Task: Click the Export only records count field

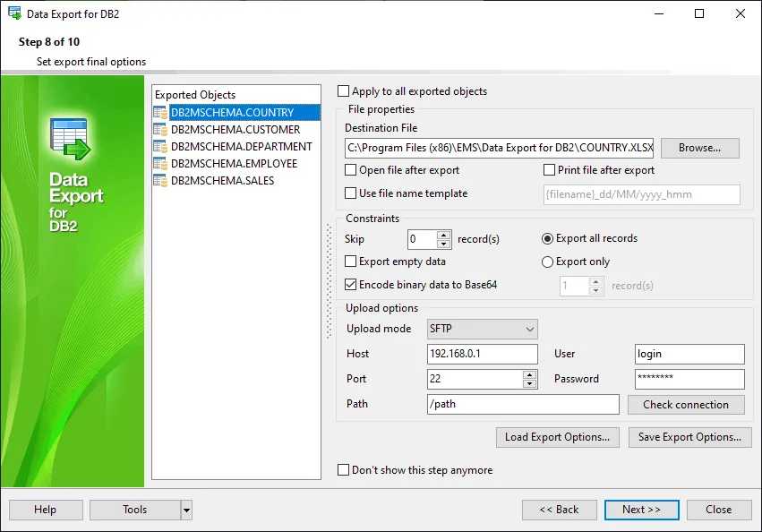Action: click(575, 286)
